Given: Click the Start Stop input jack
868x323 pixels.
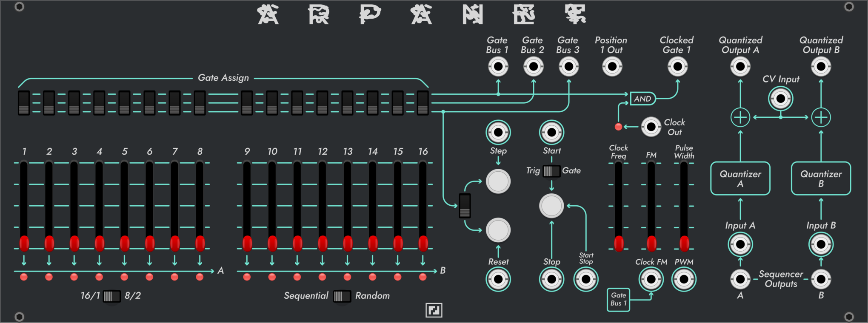Looking at the screenshot, I should (x=586, y=279).
